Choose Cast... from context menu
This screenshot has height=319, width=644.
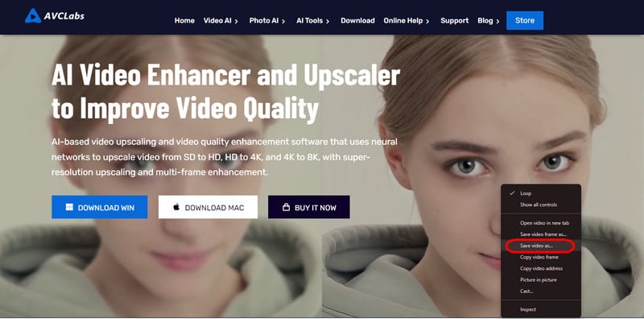click(x=541, y=291)
